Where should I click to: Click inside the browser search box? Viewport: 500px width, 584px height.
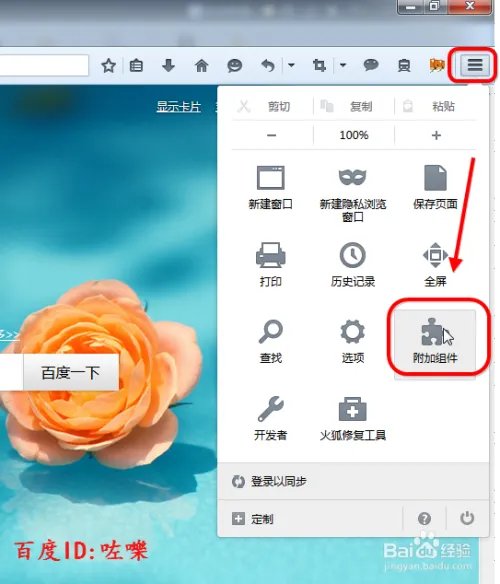44,66
